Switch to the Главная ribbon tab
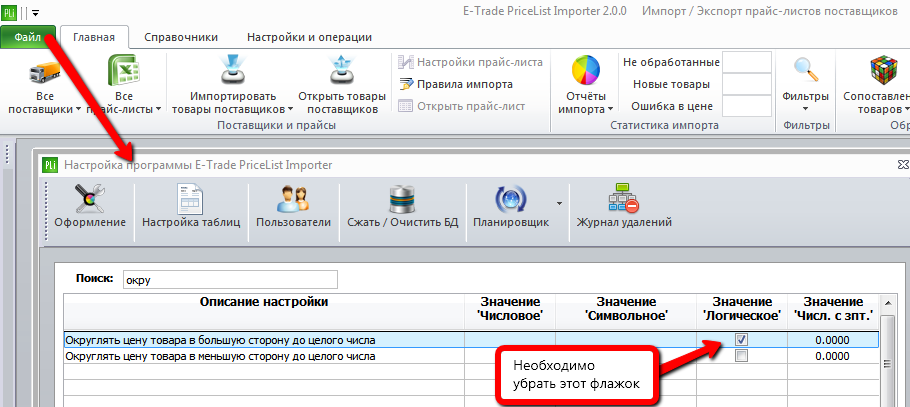 (94, 37)
